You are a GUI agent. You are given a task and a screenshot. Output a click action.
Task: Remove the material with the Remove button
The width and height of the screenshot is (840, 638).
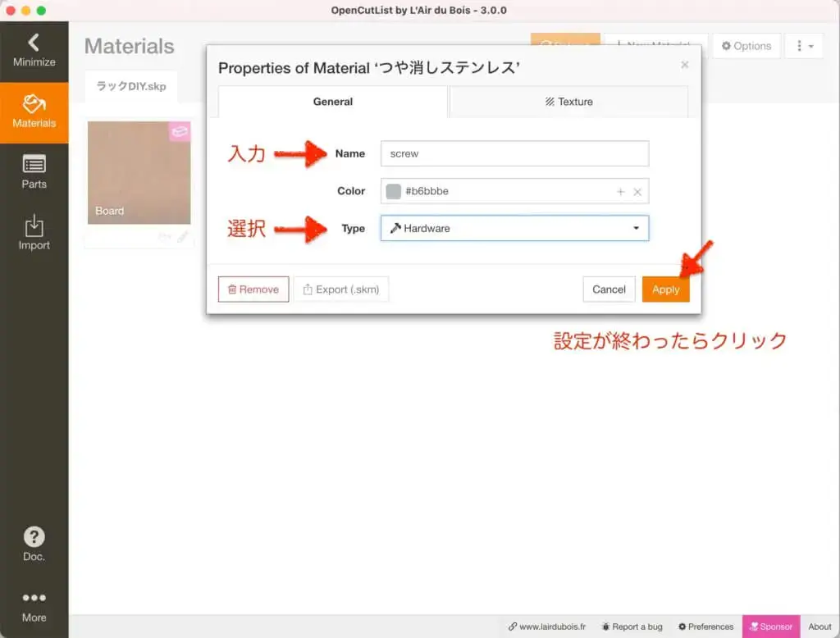pyautogui.click(x=253, y=289)
